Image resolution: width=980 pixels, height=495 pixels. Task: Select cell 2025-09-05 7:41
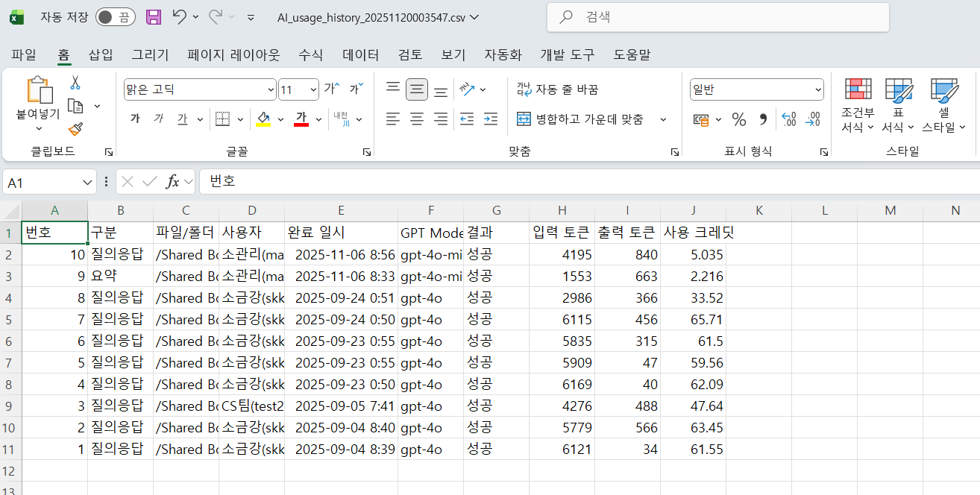pyautogui.click(x=341, y=406)
